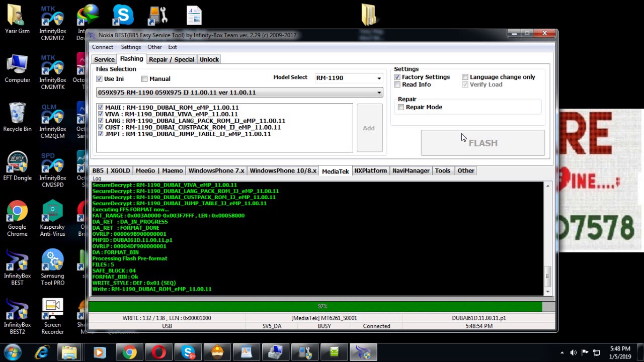
Task: Uncheck the LANG pack file entry
Action: tap(101, 121)
